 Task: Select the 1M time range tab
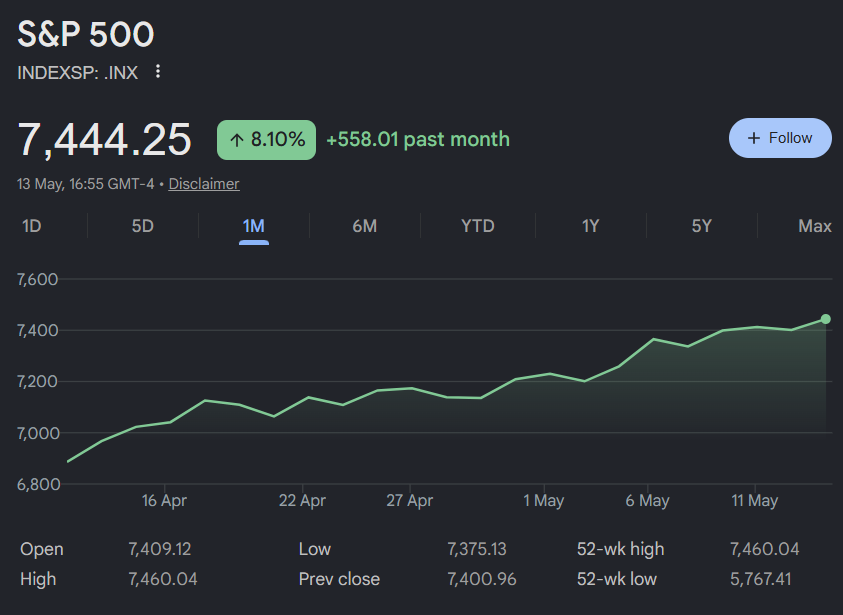(253, 226)
